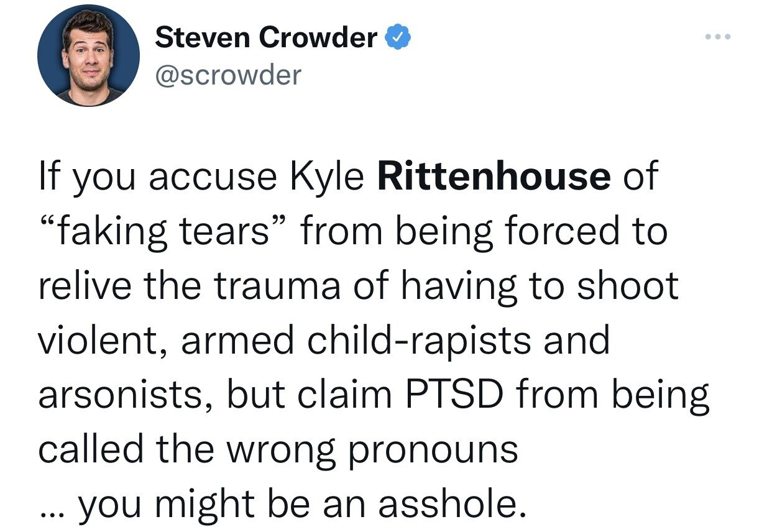Image resolution: width=772 pixels, height=532 pixels.
Task: Open the @scrowder handle link
Action: click(x=227, y=75)
